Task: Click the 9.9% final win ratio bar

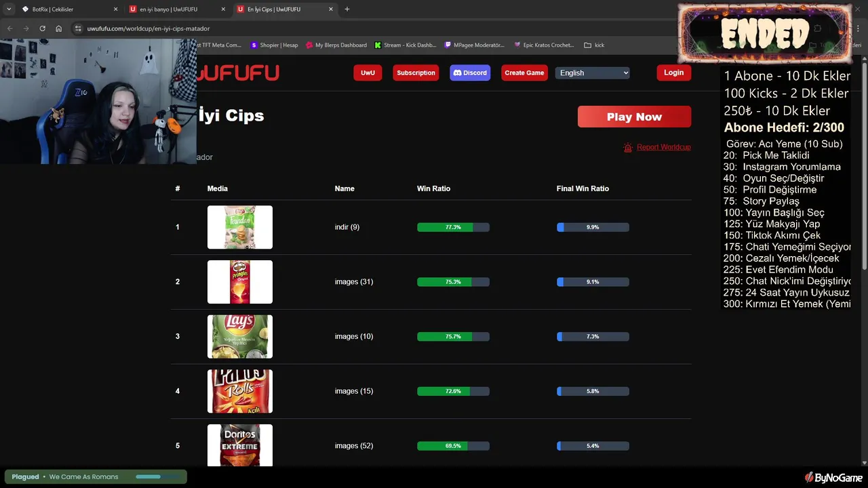Action: point(593,227)
